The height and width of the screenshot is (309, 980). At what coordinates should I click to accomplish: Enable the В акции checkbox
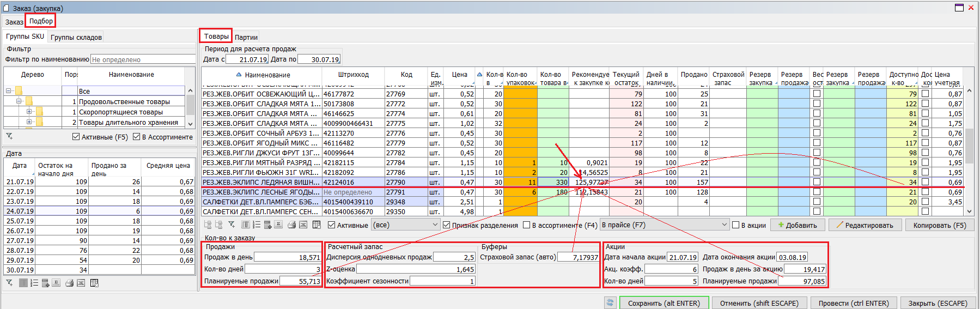tap(736, 225)
